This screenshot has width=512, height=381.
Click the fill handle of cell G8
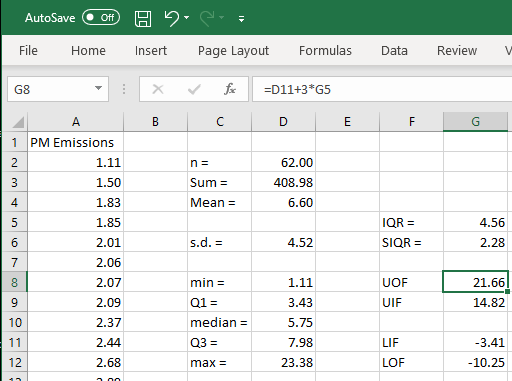point(507,291)
